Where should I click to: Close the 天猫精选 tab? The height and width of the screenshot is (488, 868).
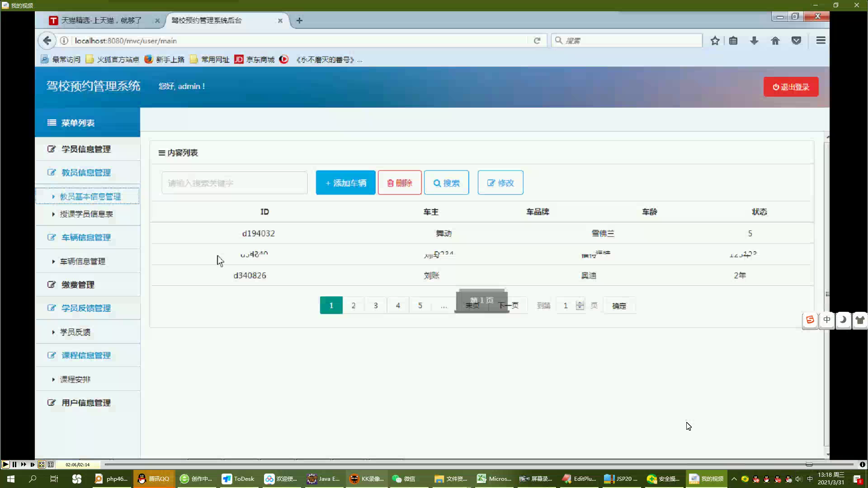[157, 20]
